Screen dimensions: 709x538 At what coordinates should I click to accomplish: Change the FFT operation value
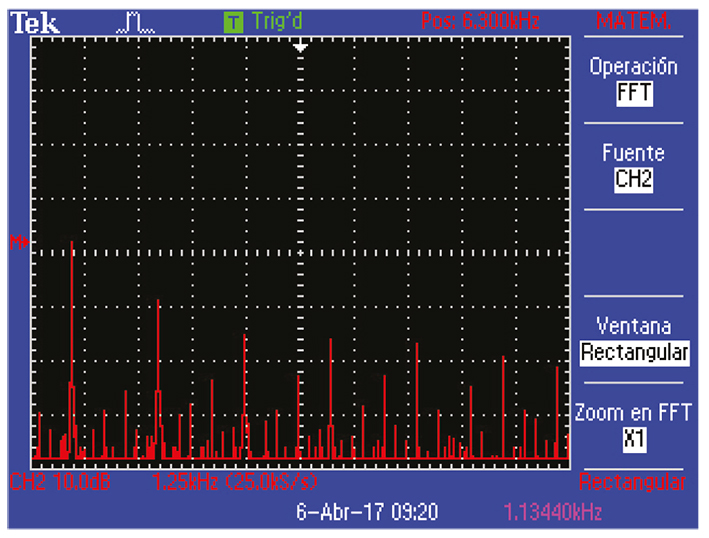click(633, 94)
